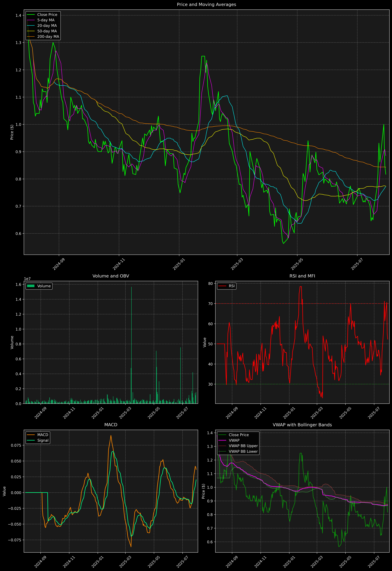Click the 'MACD' chart title
392x571 pixels.
111,425
